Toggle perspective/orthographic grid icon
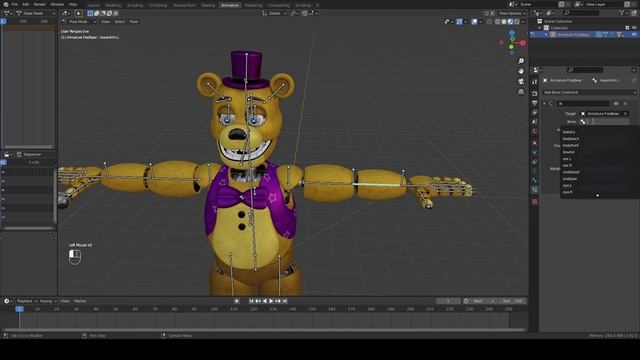The height and width of the screenshot is (360, 640). (x=521, y=91)
